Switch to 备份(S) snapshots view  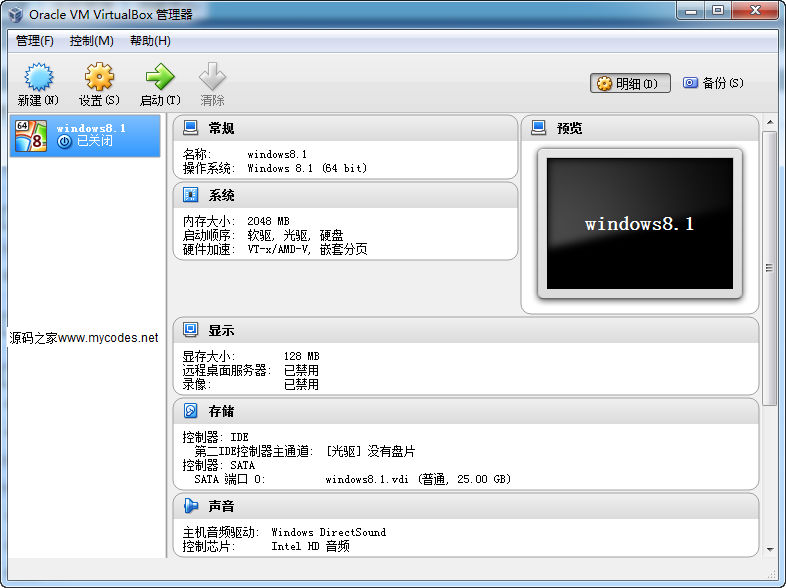(x=713, y=83)
